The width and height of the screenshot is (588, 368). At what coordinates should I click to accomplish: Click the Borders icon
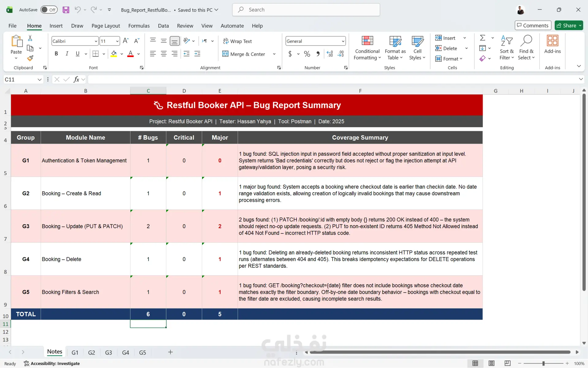pos(96,54)
